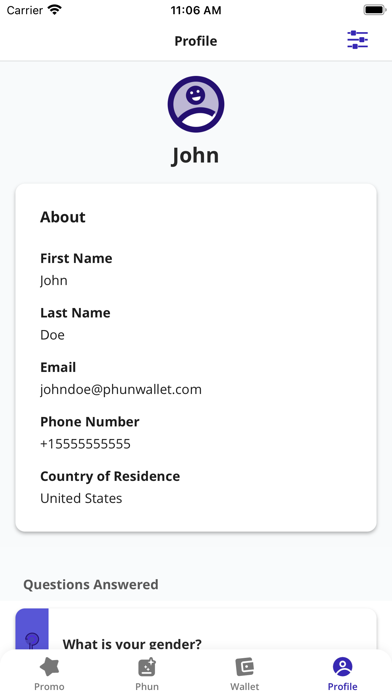Select the Profile person icon
Screen dimensions: 392x696
342,667
